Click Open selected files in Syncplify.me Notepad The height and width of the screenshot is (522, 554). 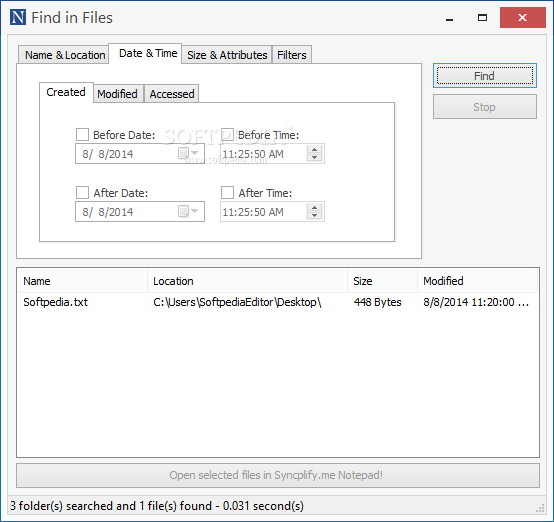[278, 475]
